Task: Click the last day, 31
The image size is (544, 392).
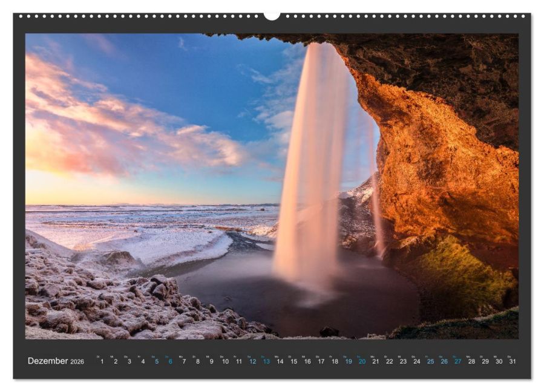Action: pyautogui.click(x=513, y=361)
